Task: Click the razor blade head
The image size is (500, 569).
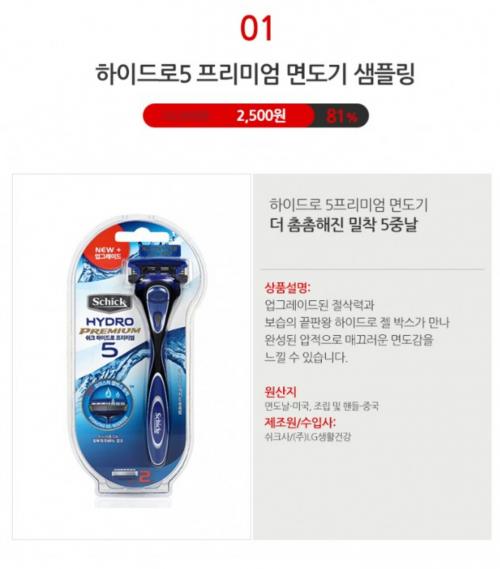Action: pos(159,262)
